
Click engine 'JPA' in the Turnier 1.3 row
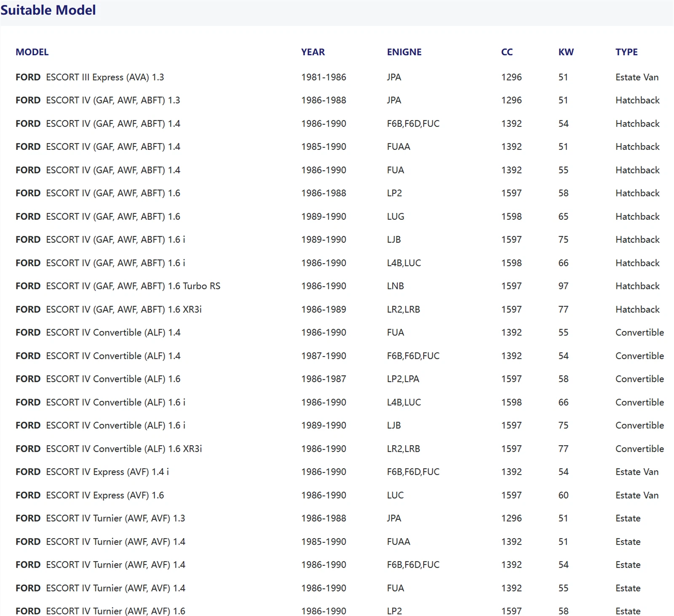coord(394,518)
